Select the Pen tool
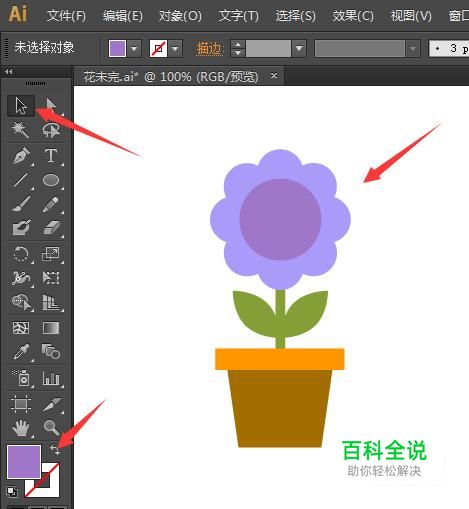This screenshot has width=469, height=509. click(21, 155)
